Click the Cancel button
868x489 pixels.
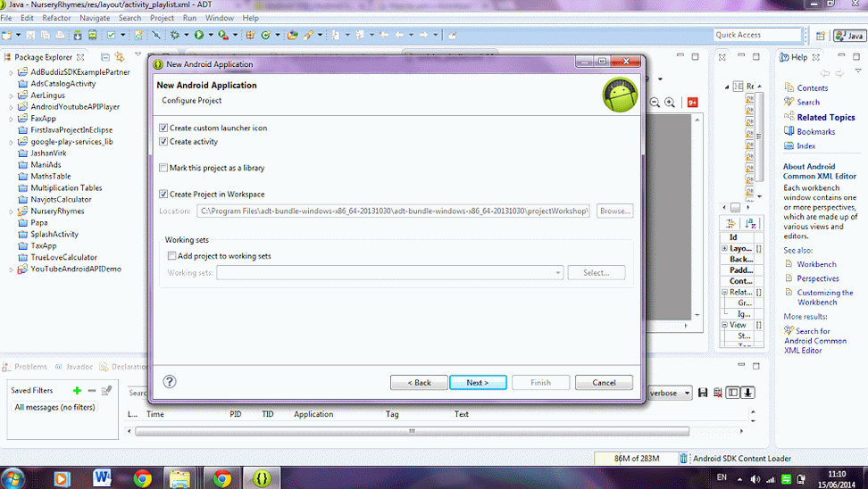pos(604,382)
